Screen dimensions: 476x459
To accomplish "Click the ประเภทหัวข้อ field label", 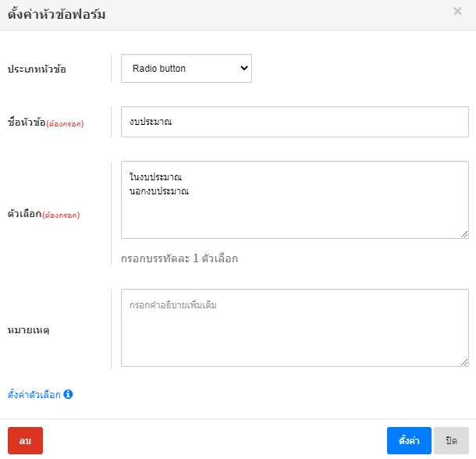I will point(37,69).
